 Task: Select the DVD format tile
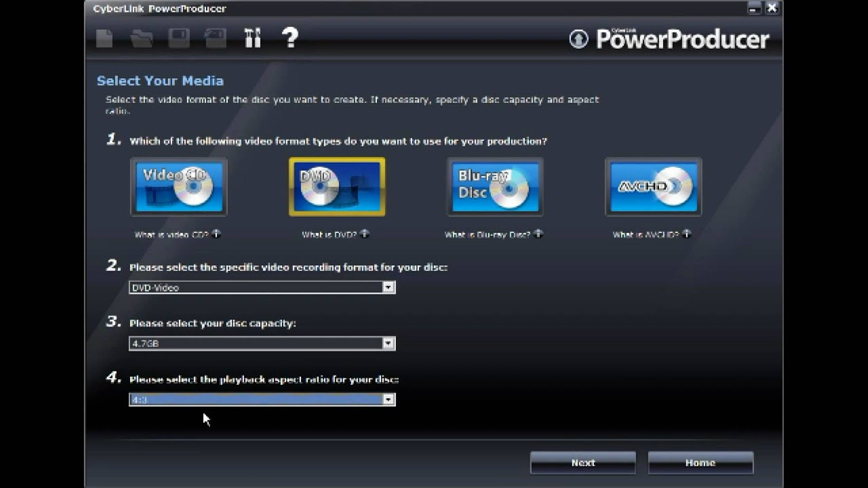click(x=337, y=187)
